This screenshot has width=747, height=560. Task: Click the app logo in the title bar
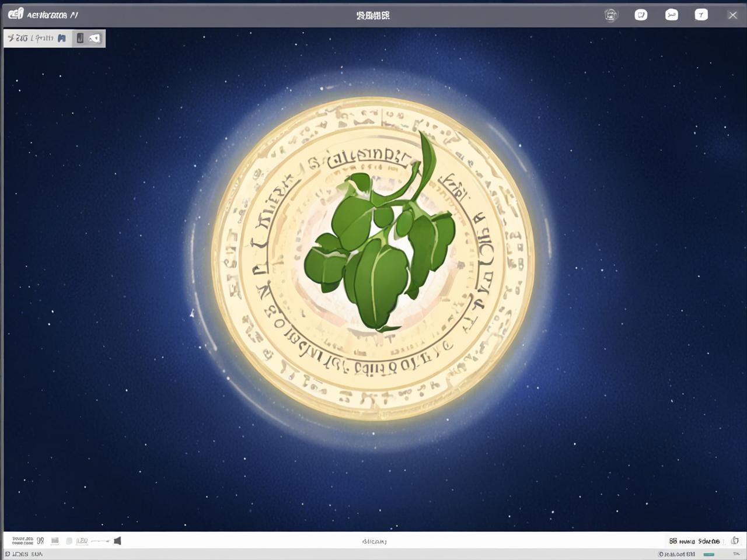[x=16, y=14]
